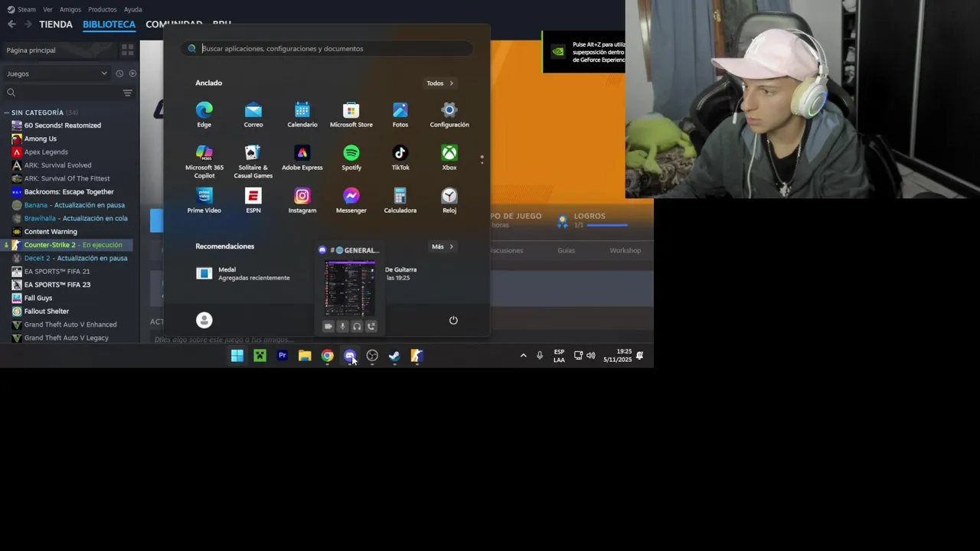Switch to the TIENDA tab
This screenshot has width=980, height=551.
56,24
